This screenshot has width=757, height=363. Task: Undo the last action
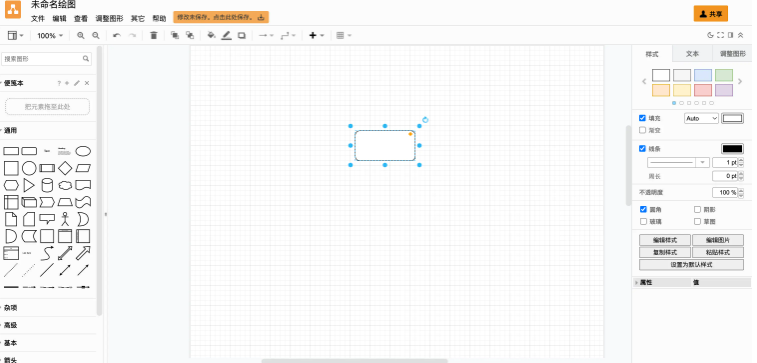tap(116, 35)
